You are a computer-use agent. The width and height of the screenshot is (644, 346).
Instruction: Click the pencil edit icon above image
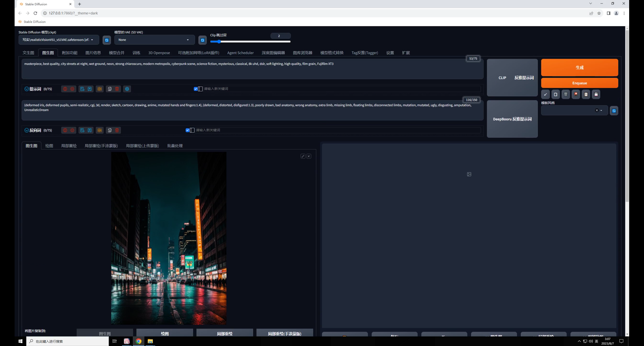[303, 156]
